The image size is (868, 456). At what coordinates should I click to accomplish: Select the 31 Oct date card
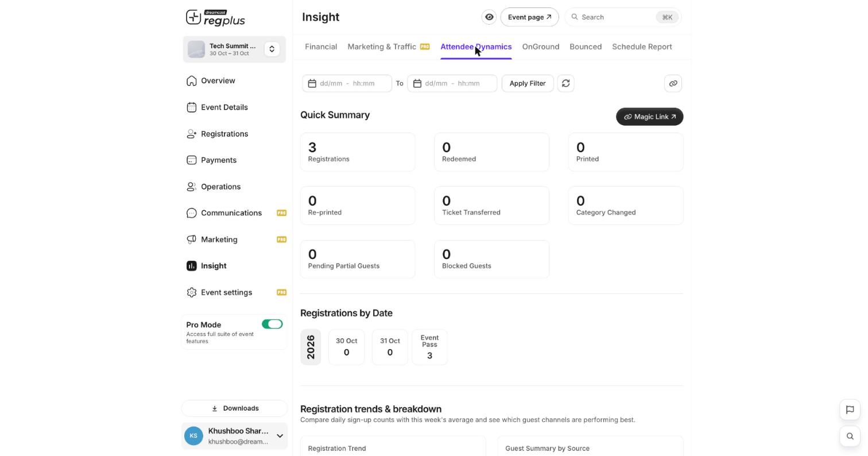390,347
